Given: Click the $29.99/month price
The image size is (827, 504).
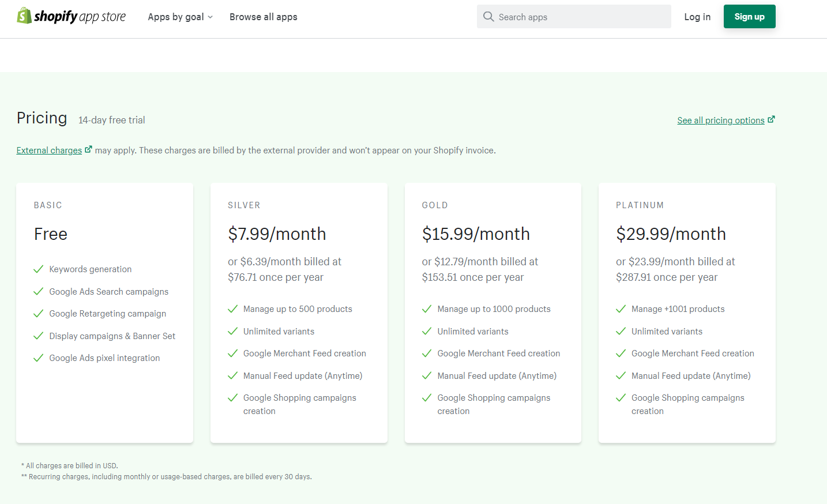Looking at the screenshot, I should (x=671, y=234).
